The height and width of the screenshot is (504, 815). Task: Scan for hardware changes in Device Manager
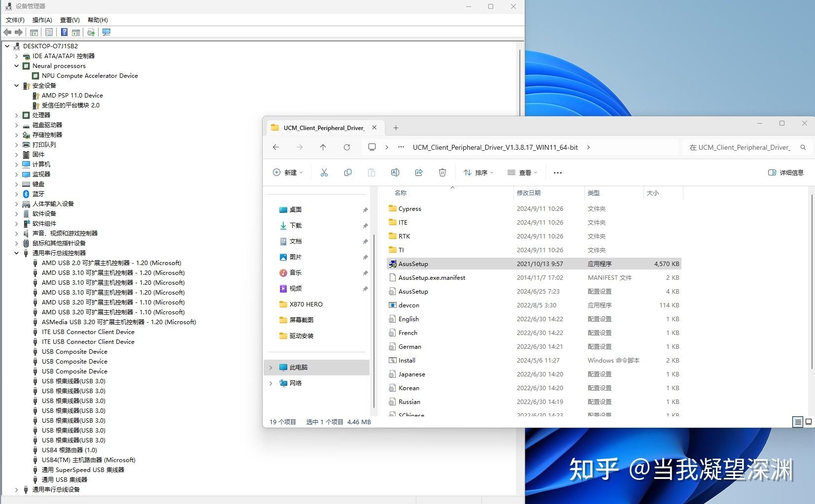tap(91, 32)
